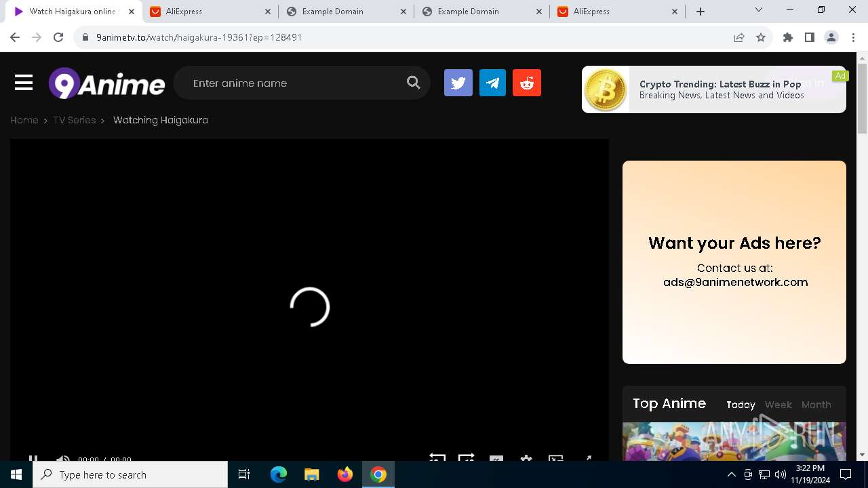This screenshot has width=868, height=488.
Task: Click the Chrome taskbar icon
Action: [x=378, y=474]
